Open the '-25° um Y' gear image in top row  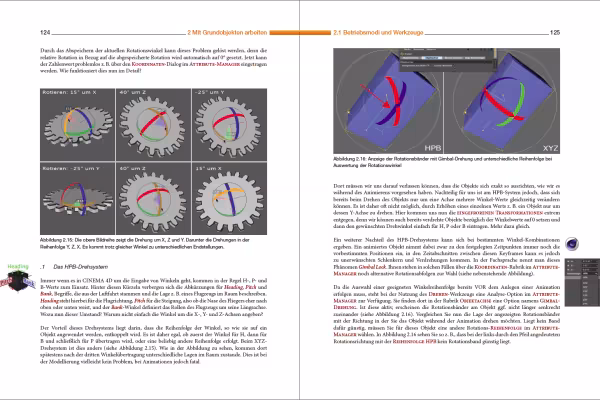[x=229, y=124]
